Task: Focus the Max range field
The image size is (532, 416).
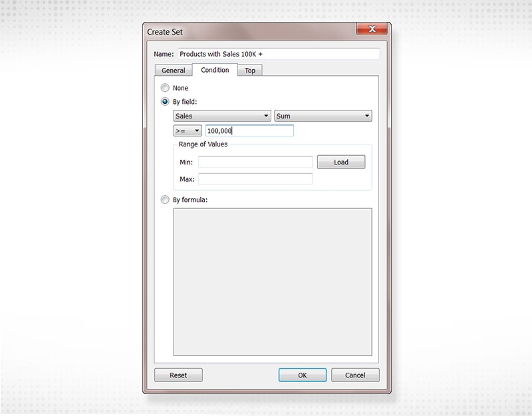Action: [255, 179]
